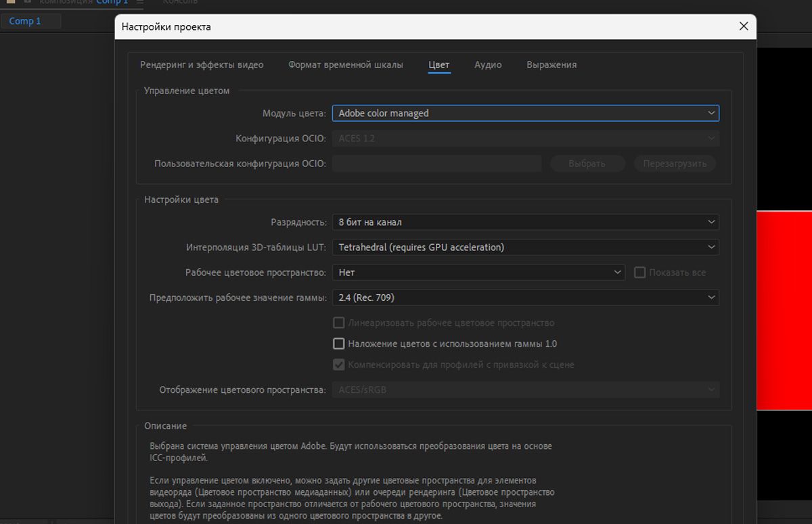Open the Модуль цвета dropdown

click(526, 114)
